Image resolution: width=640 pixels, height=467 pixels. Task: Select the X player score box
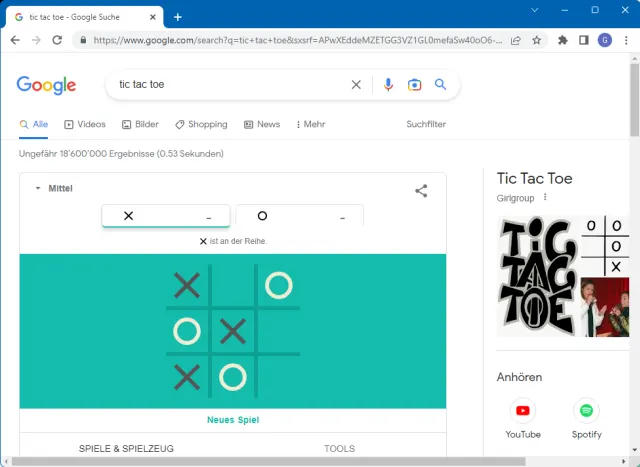tap(166, 216)
